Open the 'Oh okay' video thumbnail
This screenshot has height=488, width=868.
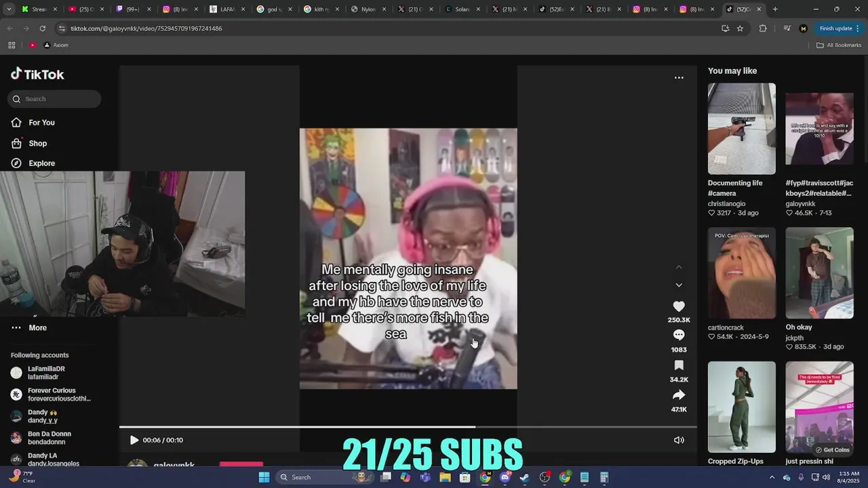pos(819,273)
